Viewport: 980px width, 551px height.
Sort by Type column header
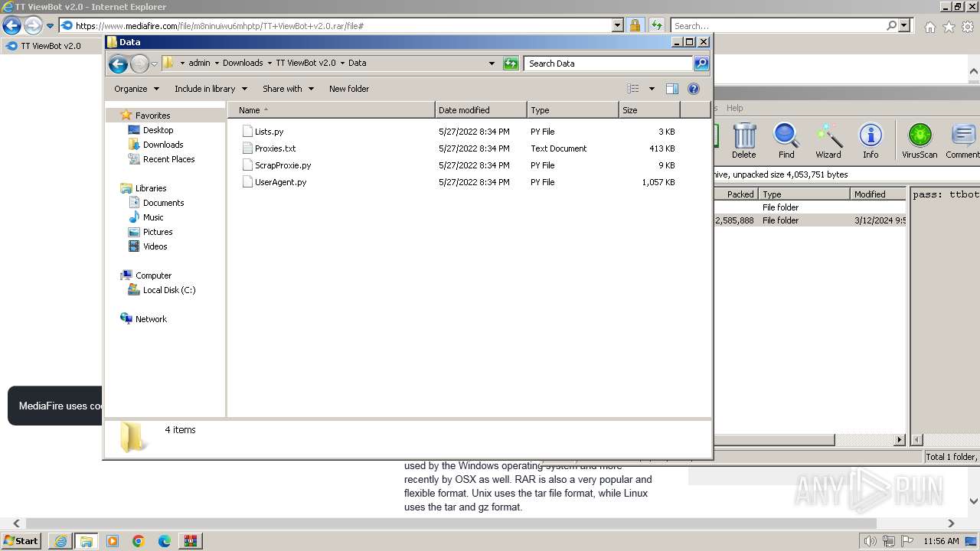[573, 110]
